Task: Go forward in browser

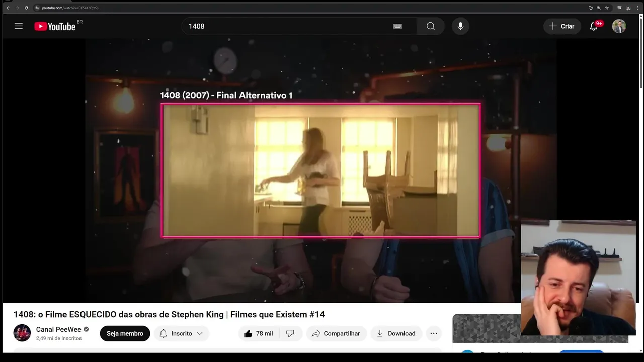Action: click(x=17, y=8)
